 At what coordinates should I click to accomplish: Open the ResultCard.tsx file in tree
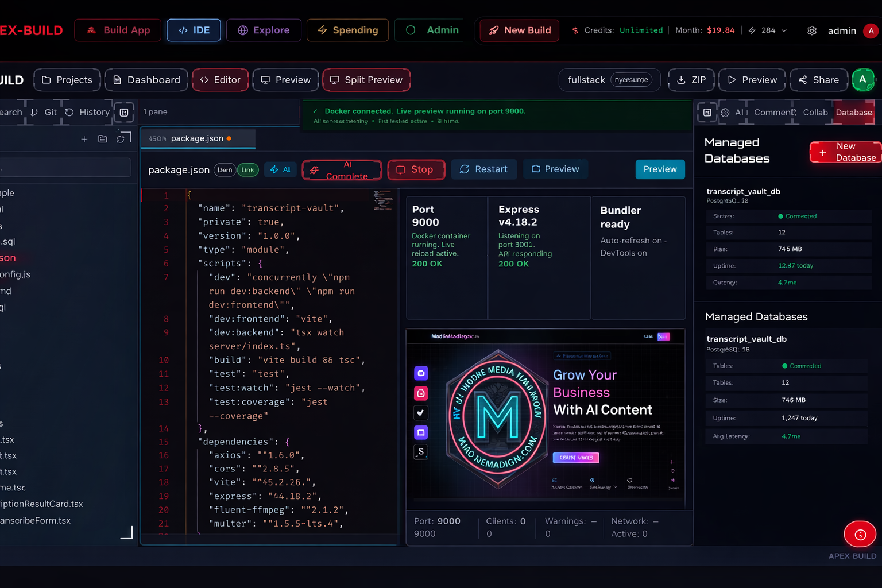point(41,504)
